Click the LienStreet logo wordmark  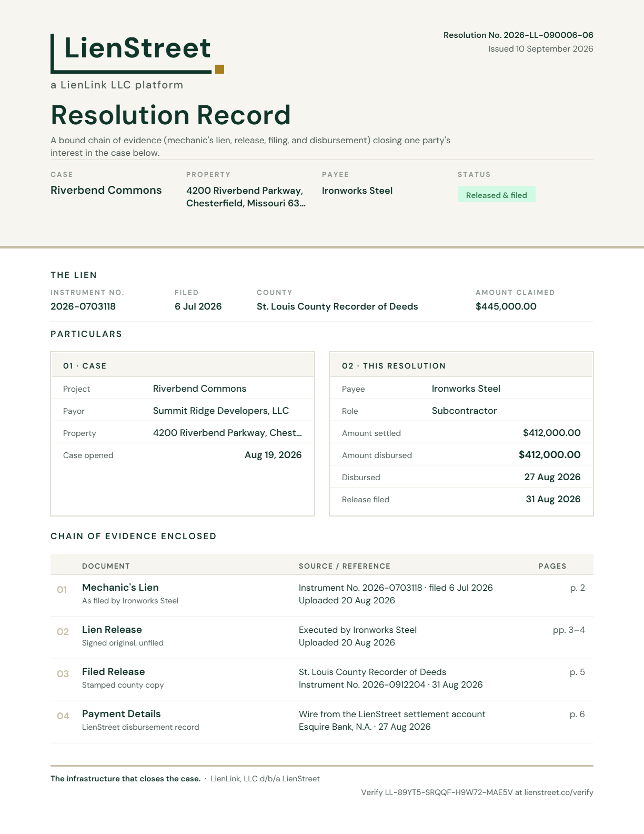point(137,48)
